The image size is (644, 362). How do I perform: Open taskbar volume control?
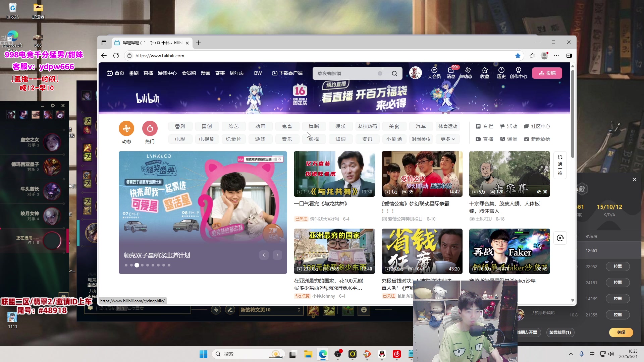[611, 354]
